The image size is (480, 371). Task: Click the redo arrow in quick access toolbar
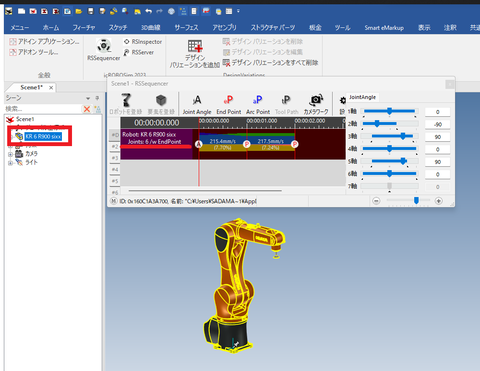tap(159, 11)
